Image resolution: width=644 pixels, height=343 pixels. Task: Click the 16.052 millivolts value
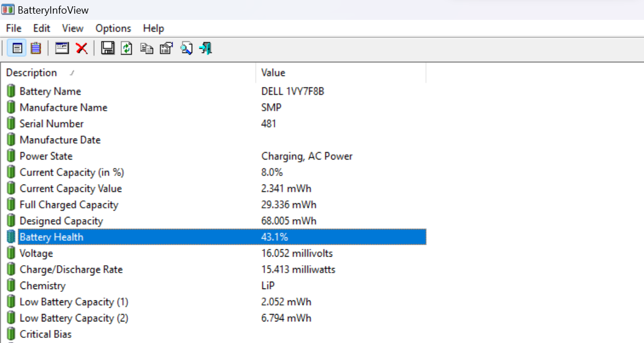pos(297,253)
